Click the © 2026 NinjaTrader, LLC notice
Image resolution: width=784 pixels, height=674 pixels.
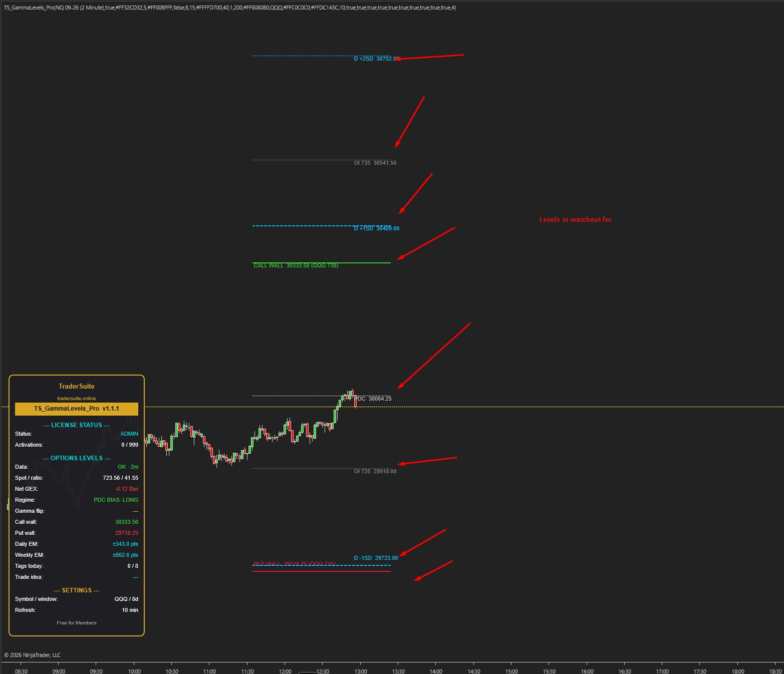pos(33,655)
